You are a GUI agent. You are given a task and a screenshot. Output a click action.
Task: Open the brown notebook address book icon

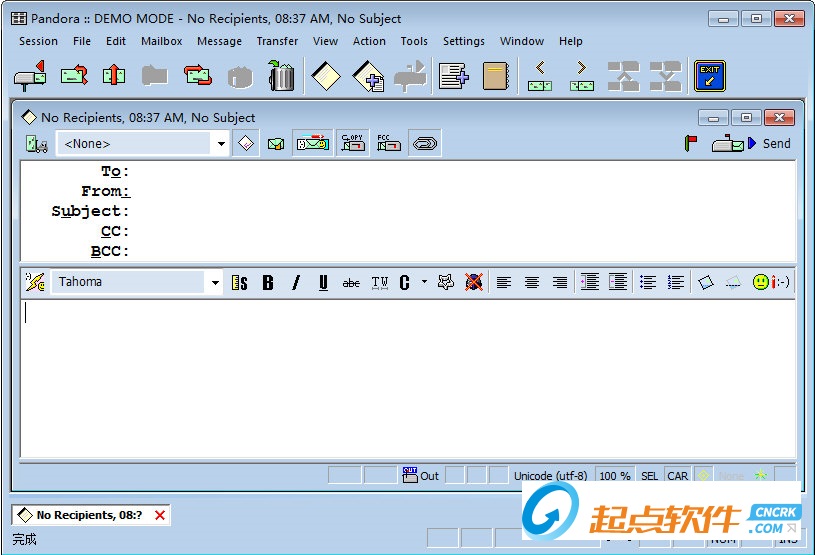click(495, 76)
